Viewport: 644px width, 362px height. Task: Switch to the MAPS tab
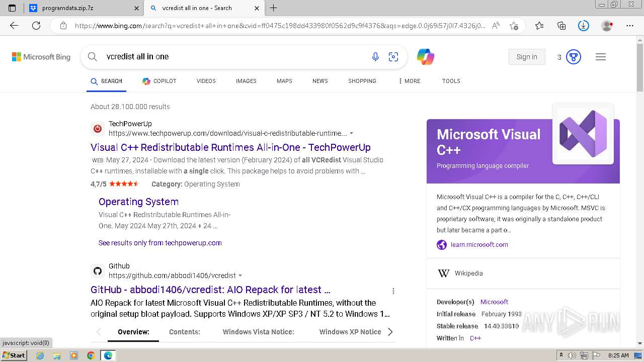[x=284, y=81]
